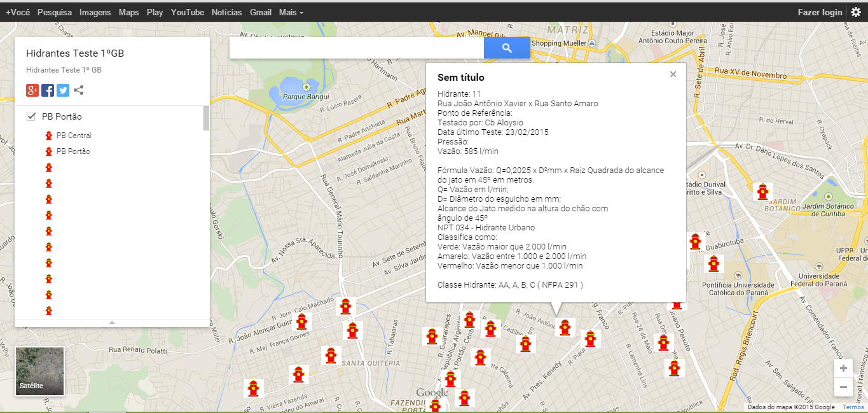The height and width of the screenshot is (413, 868).
Task: Click the generic share icon
Action: [79, 90]
